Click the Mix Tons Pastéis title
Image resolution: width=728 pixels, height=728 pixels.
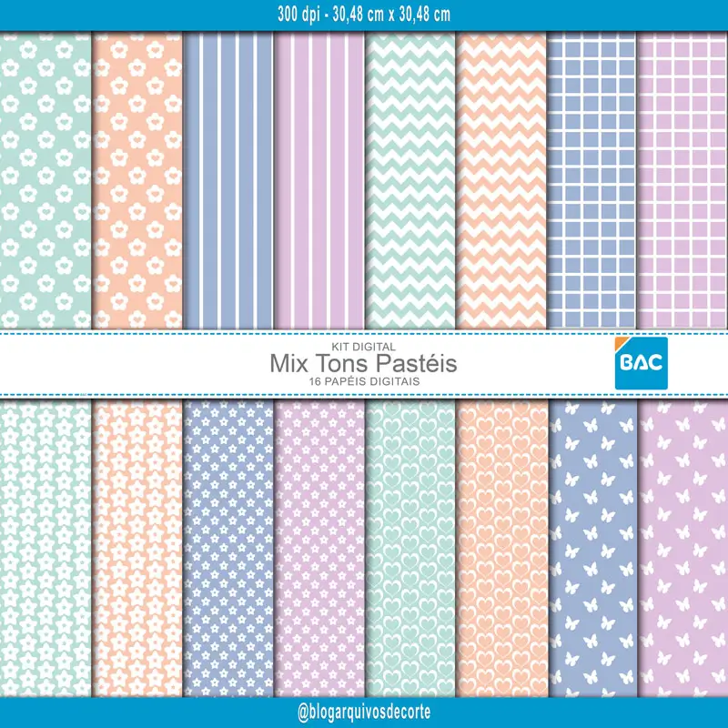pyautogui.click(x=363, y=363)
